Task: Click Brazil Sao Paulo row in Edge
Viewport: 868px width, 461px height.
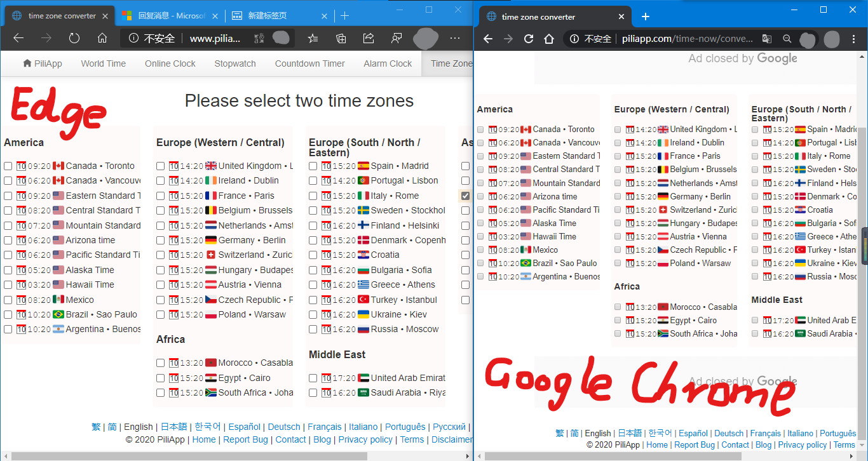Action: coord(72,314)
